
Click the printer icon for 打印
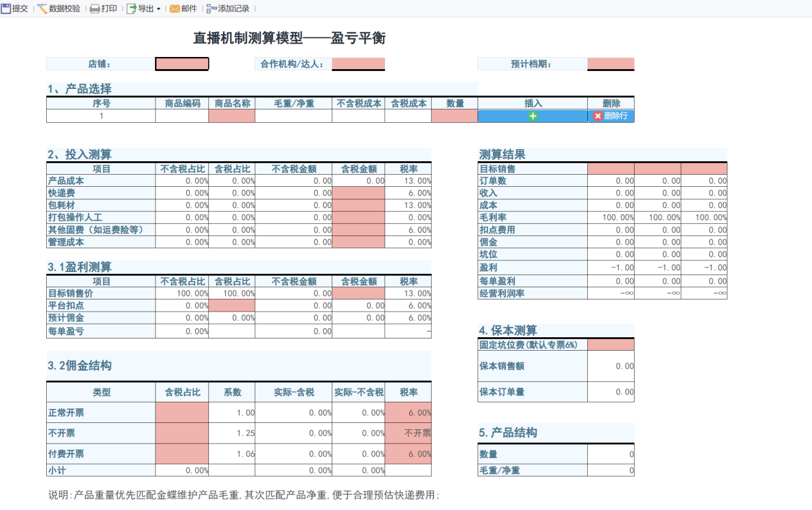point(94,9)
